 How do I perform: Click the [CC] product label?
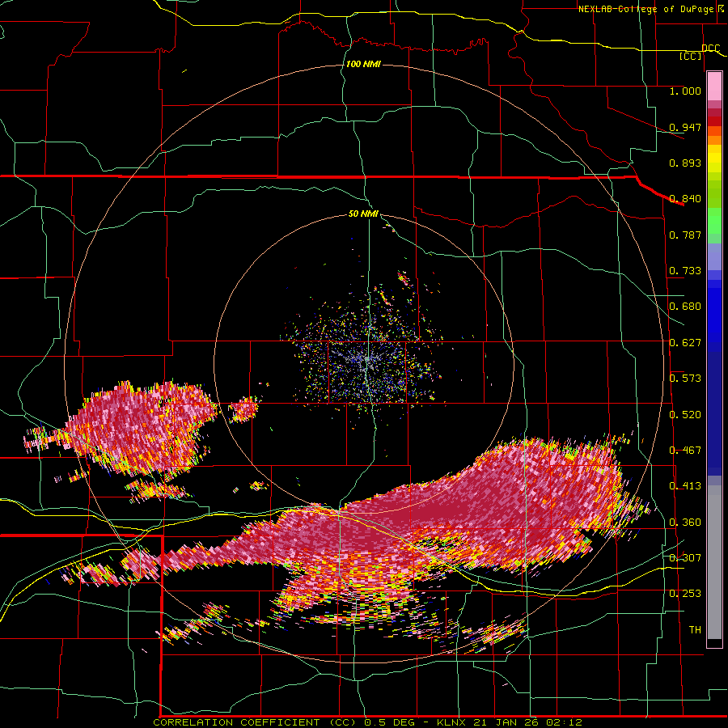pos(691,56)
